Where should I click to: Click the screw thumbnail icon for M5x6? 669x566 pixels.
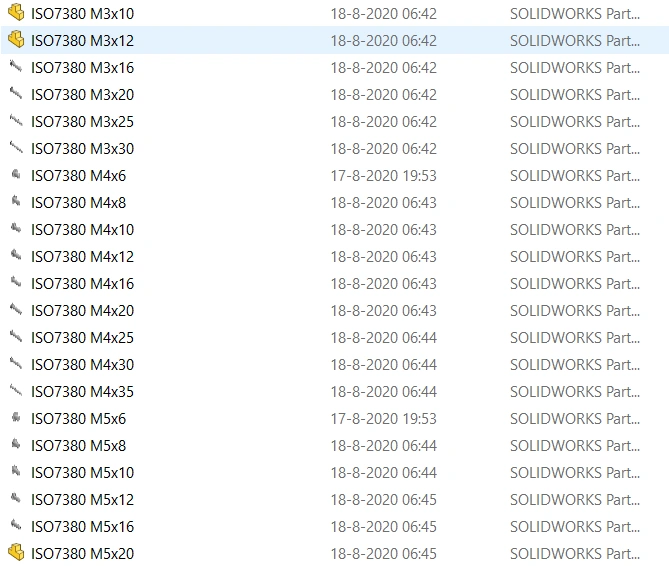(x=16, y=418)
